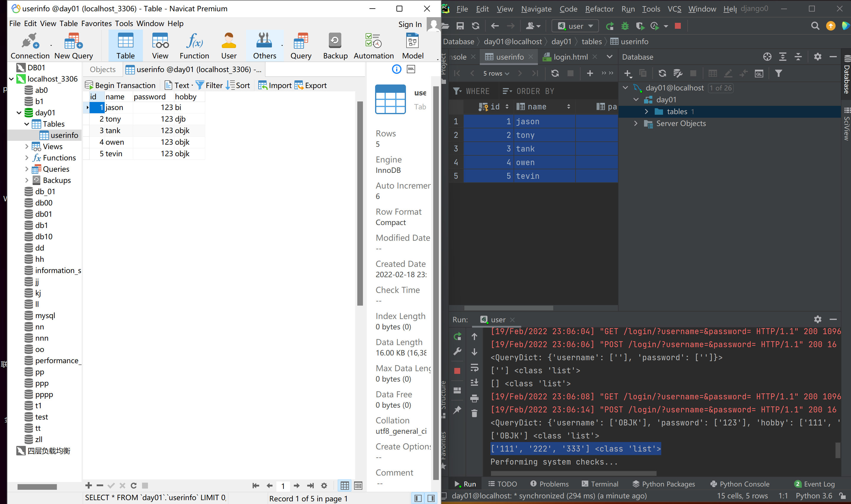851x504 pixels.
Task: Toggle the WHERE filter clause
Action: click(x=473, y=91)
